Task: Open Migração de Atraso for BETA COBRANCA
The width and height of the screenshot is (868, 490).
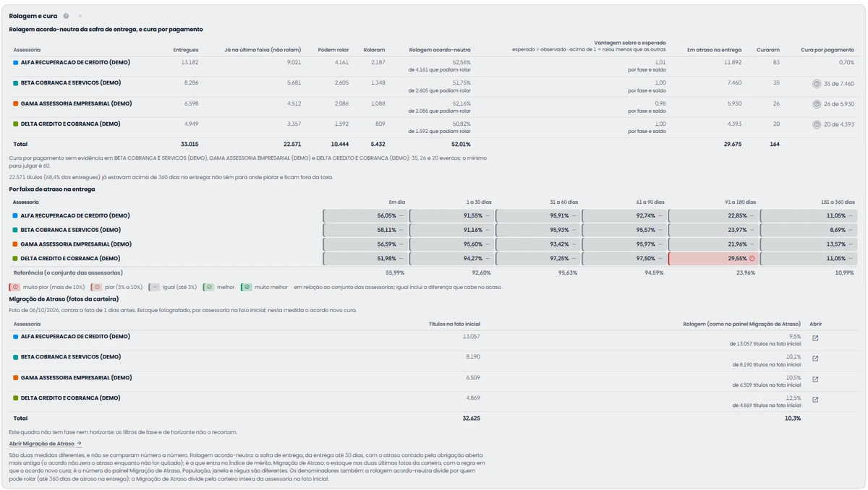Action: click(815, 358)
